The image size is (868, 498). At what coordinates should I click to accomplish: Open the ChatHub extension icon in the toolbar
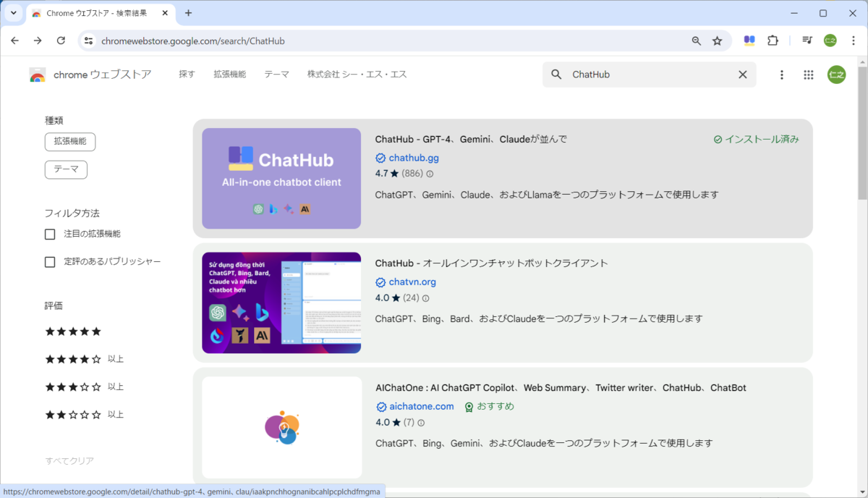[749, 41]
